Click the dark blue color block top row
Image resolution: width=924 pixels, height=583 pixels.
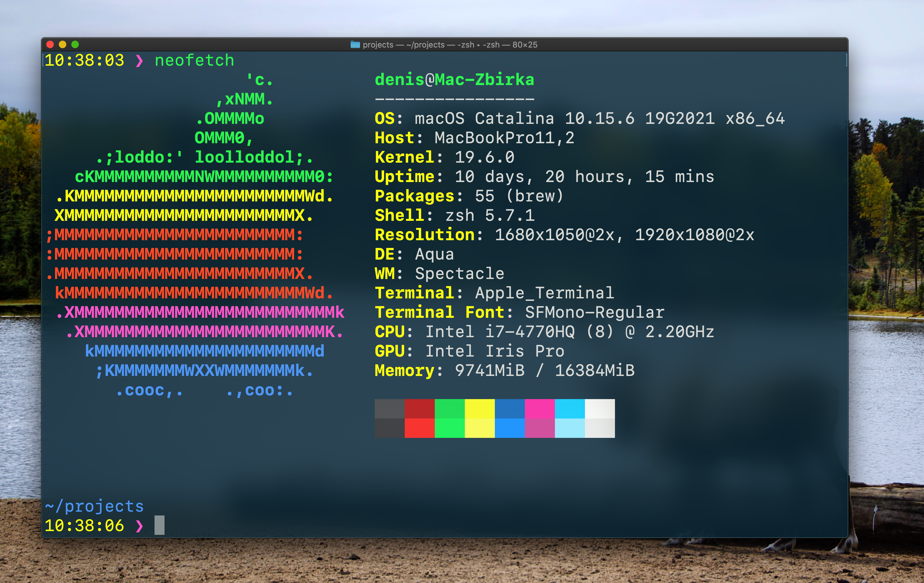[x=510, y=409]
